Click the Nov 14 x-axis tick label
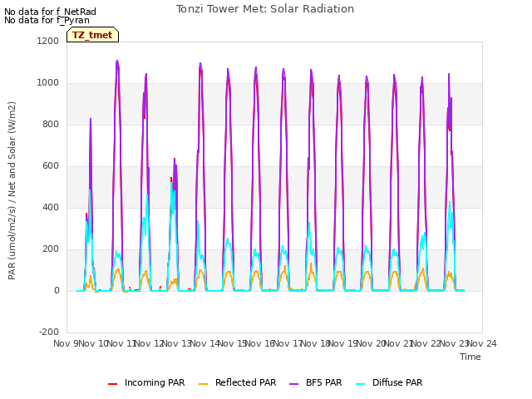The image size is (532, 399). tap(204, 343)
